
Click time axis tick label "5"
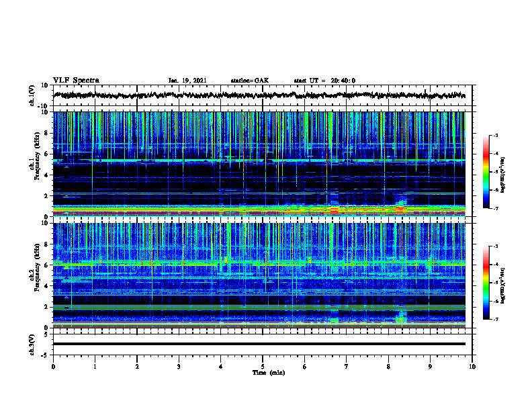point(263,367)
